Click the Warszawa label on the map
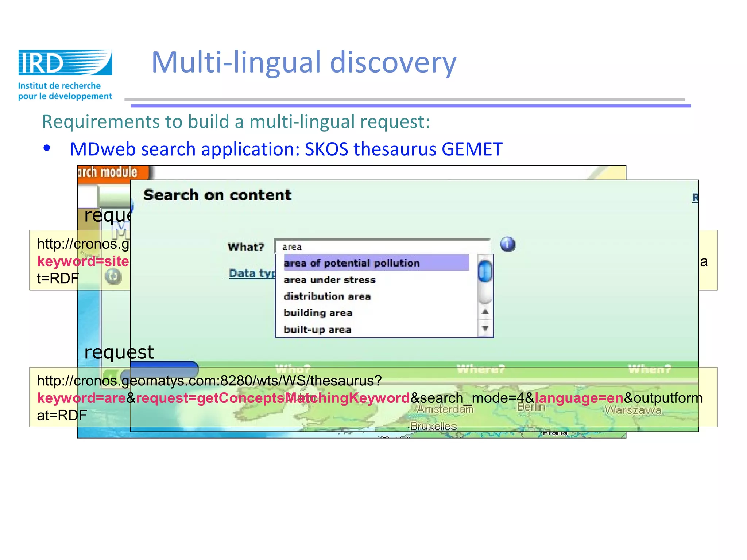Image resolution: width=747 pixels, height=560 pixels. (x=633, y=410)
